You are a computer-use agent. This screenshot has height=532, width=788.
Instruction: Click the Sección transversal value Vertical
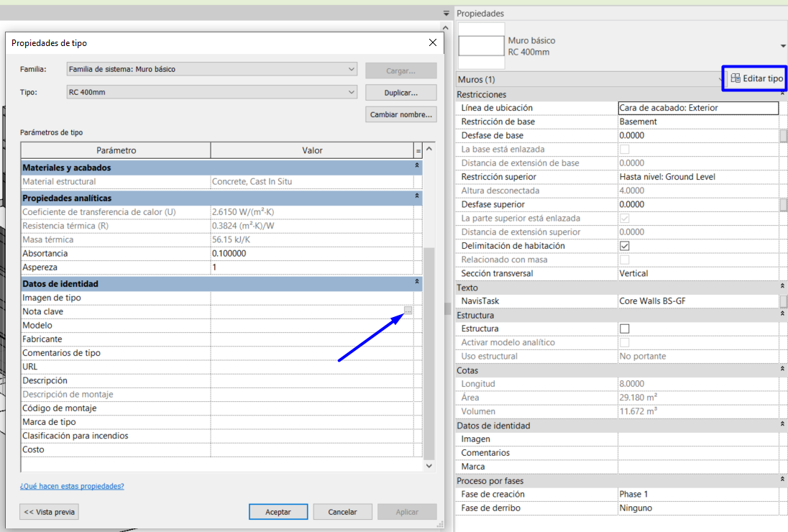point(698,273)
